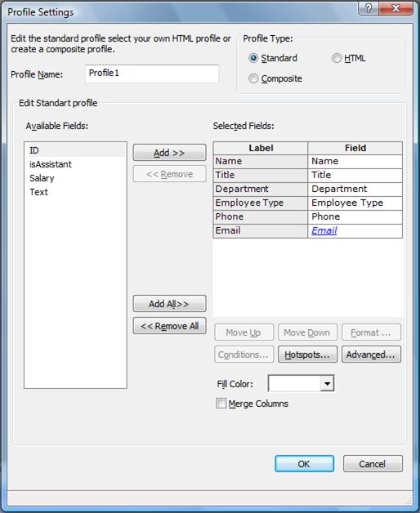
Task: Open the Advanced... settings
Action: pyautogui.click(x=371, y=355)
